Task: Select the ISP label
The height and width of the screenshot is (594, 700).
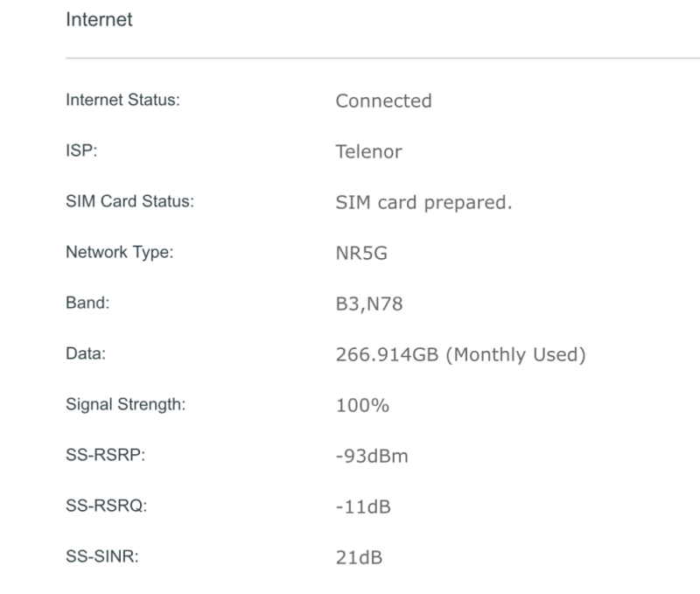Action: (81, 150)
